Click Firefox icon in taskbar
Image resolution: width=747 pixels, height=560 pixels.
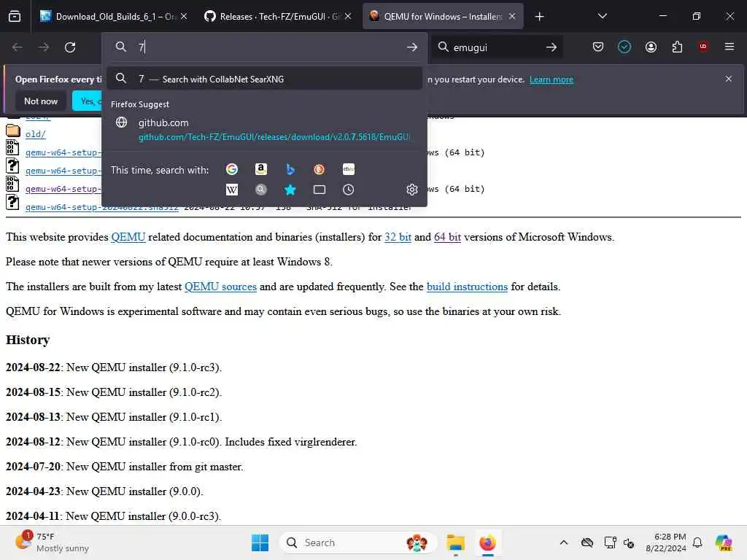click(487, 542)
